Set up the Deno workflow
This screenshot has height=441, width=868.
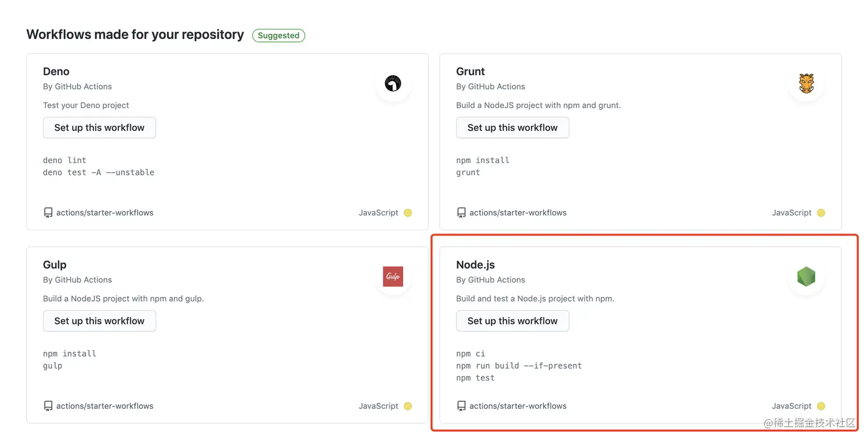point(99,127)
